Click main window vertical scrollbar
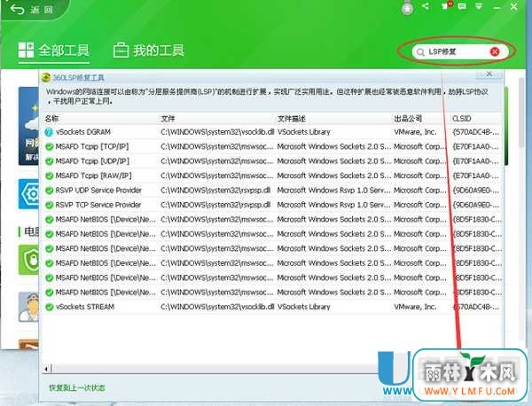This screenshot has height=406, width=532. pyautogui.click(x=521, y=112)
